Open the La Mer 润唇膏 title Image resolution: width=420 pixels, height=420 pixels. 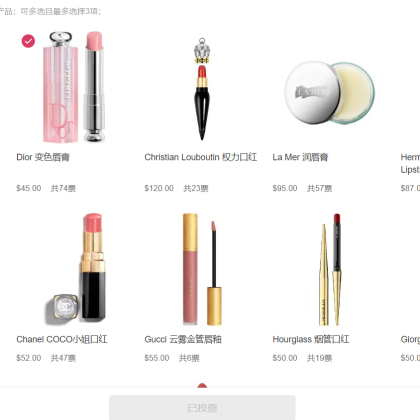300,157
